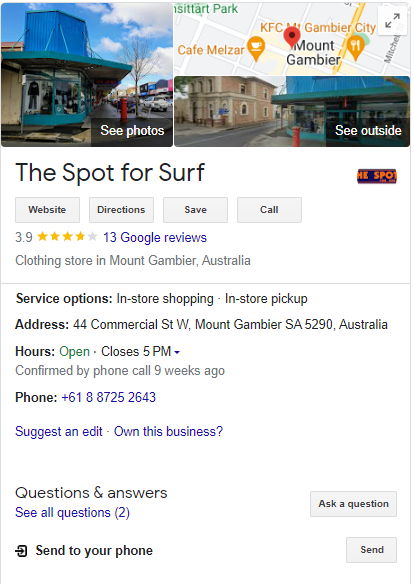The image size is (414, 584).
Task: Open the 13 Google reviews link
Action: click(x=155, y=237)
